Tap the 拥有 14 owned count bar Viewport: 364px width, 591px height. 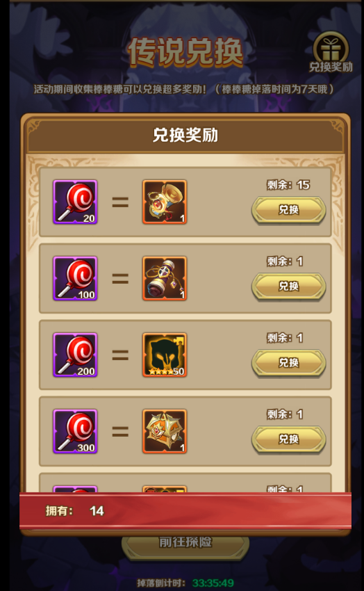click(x=185, y=511)
